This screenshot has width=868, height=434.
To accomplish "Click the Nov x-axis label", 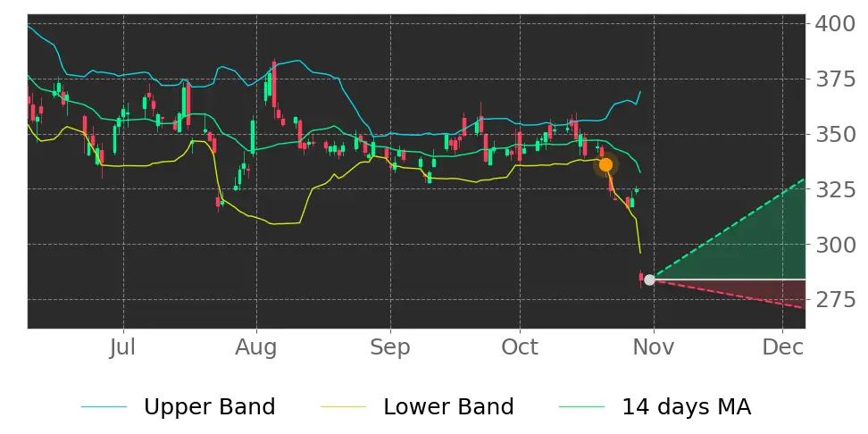I will pos(654,347).
